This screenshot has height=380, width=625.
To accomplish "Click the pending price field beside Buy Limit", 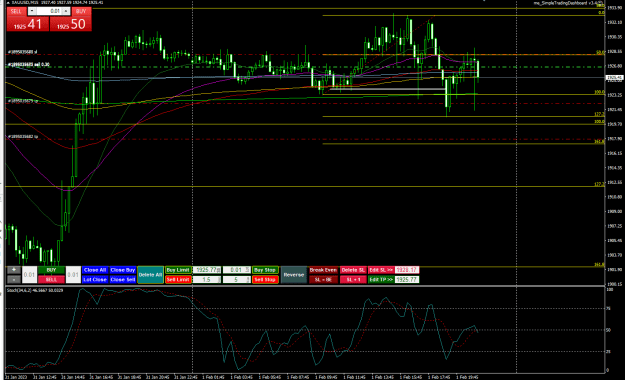I will pyautogui.click(x=207, y=270).
